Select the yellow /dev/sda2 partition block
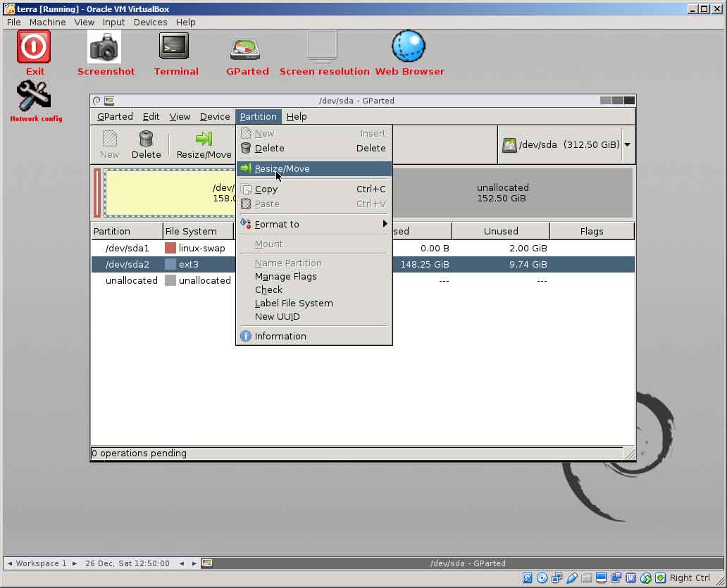The height and width of the screenshot is (588, 727). coord(170,193)
